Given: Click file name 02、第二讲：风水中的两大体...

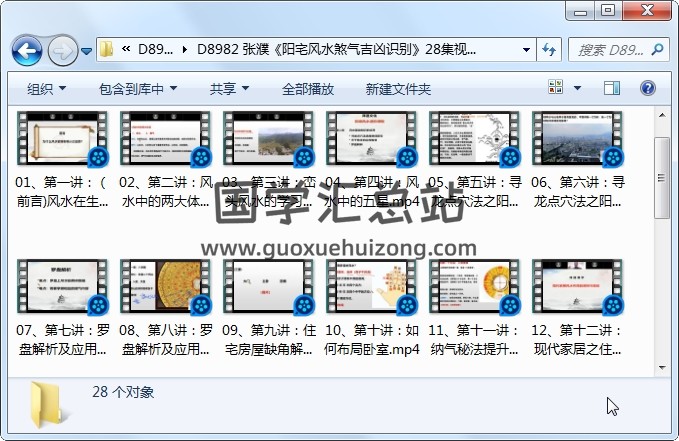Looking at the screenshot, I should coord(165,191).
